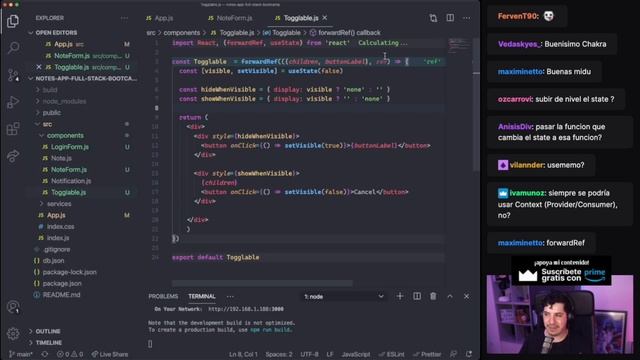Close the Togglable.js editor tab
Screen dimensions: 640x360
click(x=325, y=18)
